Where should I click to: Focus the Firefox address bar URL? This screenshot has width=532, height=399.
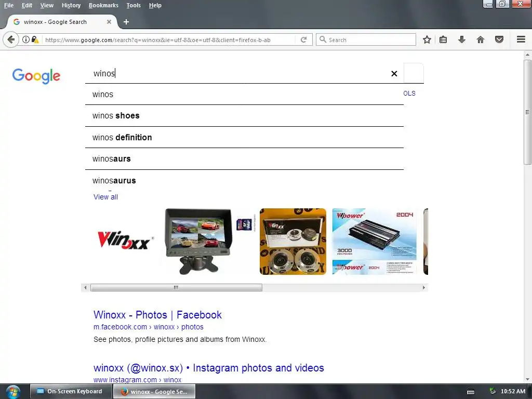click(x=169, y=39)
